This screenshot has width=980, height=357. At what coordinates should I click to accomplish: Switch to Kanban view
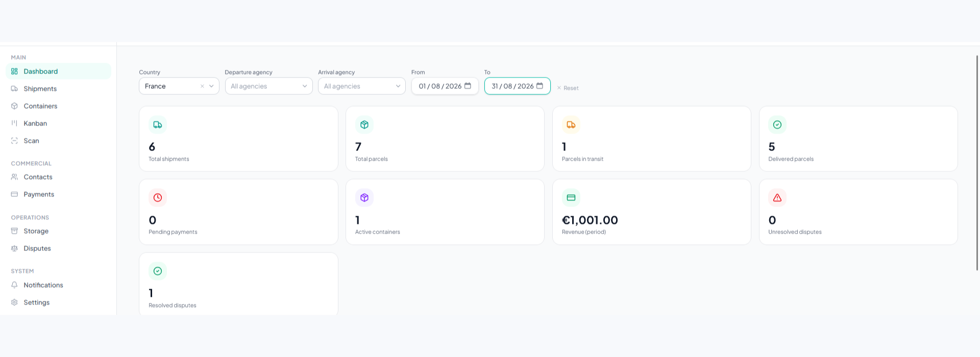tap(58, 123)
